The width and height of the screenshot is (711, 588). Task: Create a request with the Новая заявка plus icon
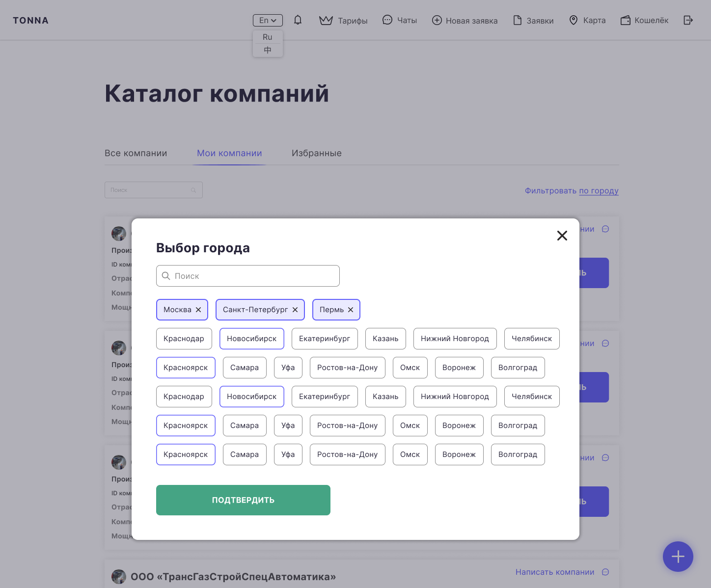coord(437,20)
